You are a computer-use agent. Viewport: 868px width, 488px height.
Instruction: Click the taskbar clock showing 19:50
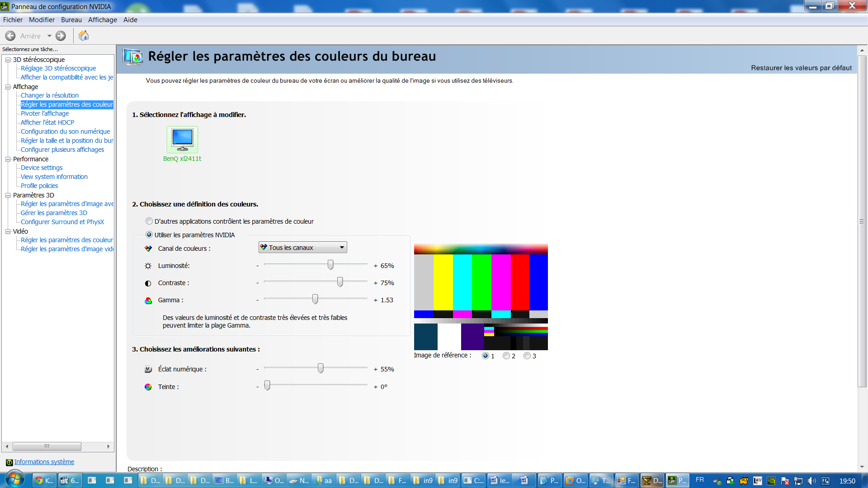(x=847, y=481)
